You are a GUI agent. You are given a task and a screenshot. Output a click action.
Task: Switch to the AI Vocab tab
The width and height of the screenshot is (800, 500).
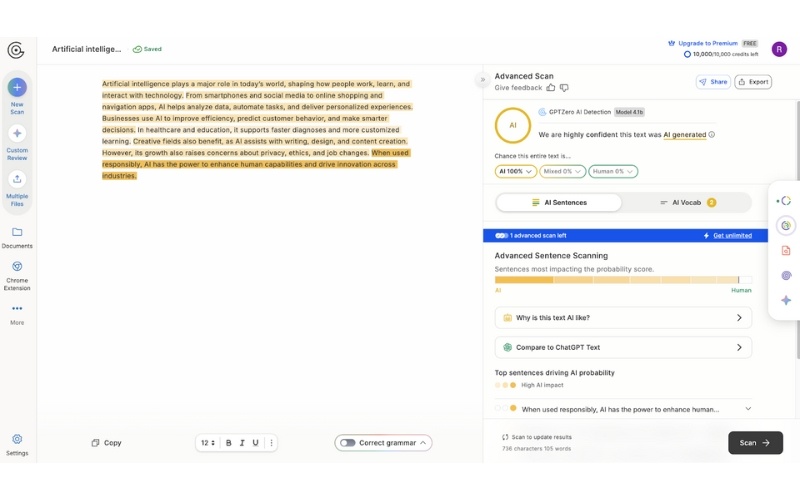(687, 203)
